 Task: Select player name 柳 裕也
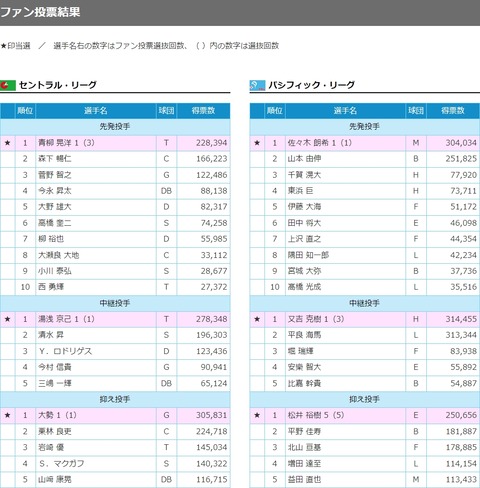51,239
